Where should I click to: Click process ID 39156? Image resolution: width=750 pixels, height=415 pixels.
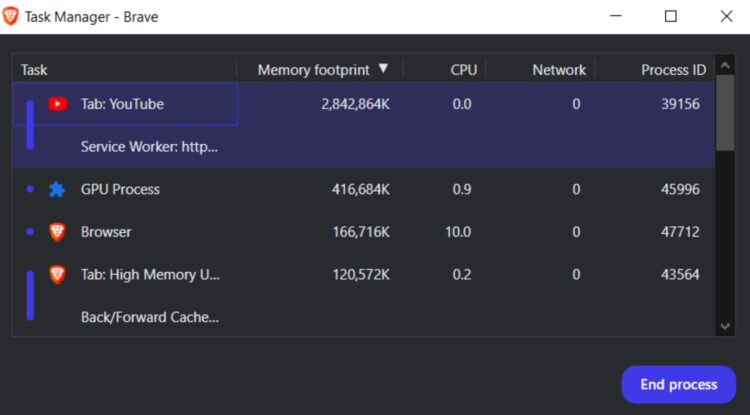pos(680,104)
